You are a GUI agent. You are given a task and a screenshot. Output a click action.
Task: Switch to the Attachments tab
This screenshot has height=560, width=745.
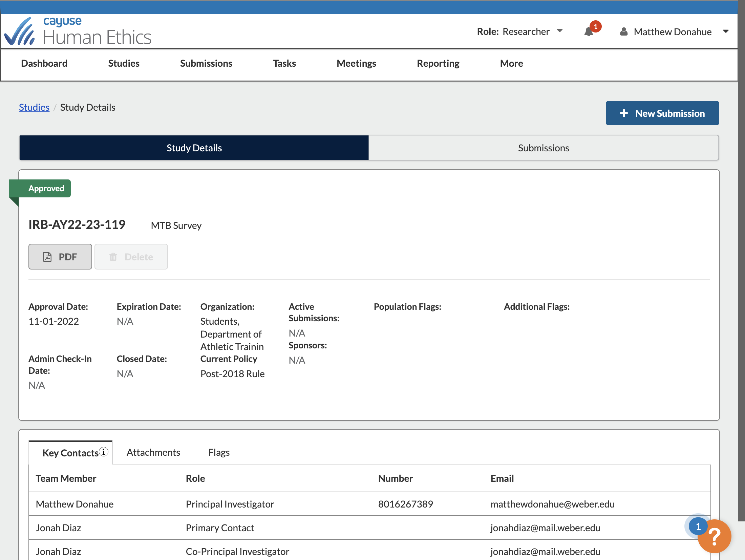(153, 452)
